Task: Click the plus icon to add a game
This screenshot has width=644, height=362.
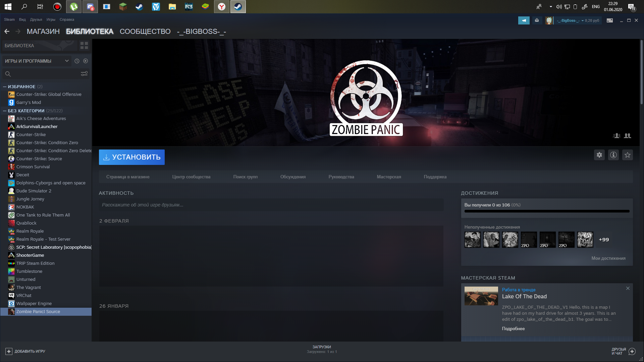Action: pos(9,351)
